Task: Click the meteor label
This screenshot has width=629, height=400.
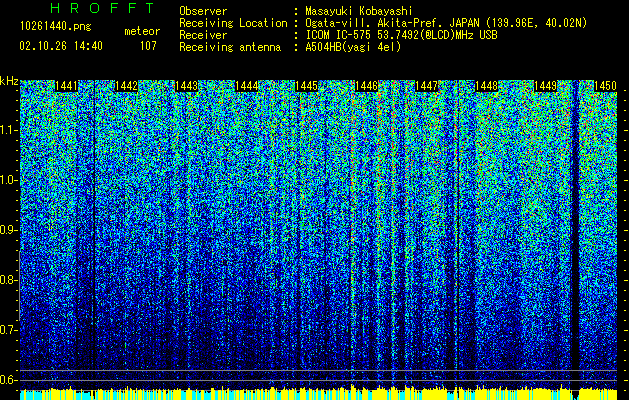Action: (x=142, y=31)
